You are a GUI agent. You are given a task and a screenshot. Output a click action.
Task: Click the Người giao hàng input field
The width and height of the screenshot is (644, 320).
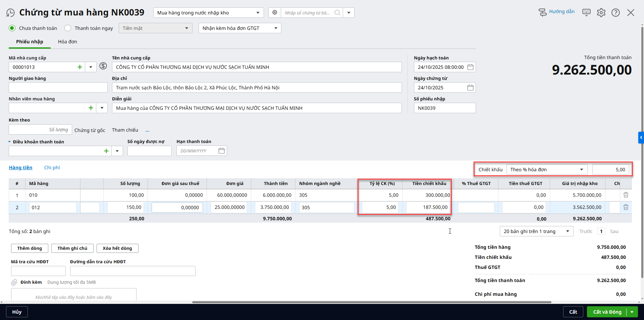pos(58,88)
